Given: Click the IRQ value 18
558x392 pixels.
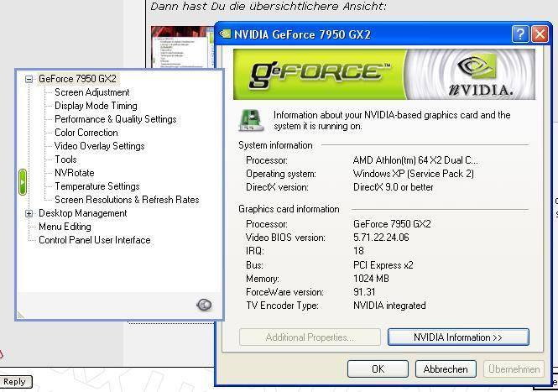Looking at the screenshot, I should pos(359,251).
